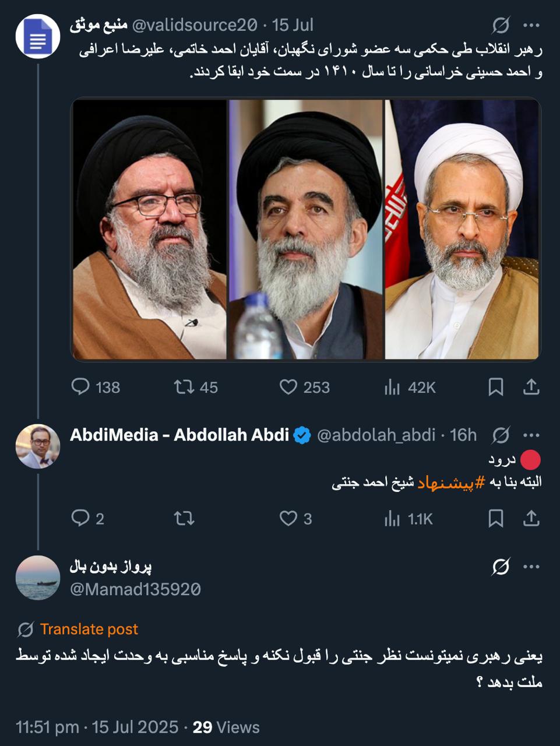Open the @abdolah_abdi handle
Viewport: 560px width, 746px height.
[376, 435]
